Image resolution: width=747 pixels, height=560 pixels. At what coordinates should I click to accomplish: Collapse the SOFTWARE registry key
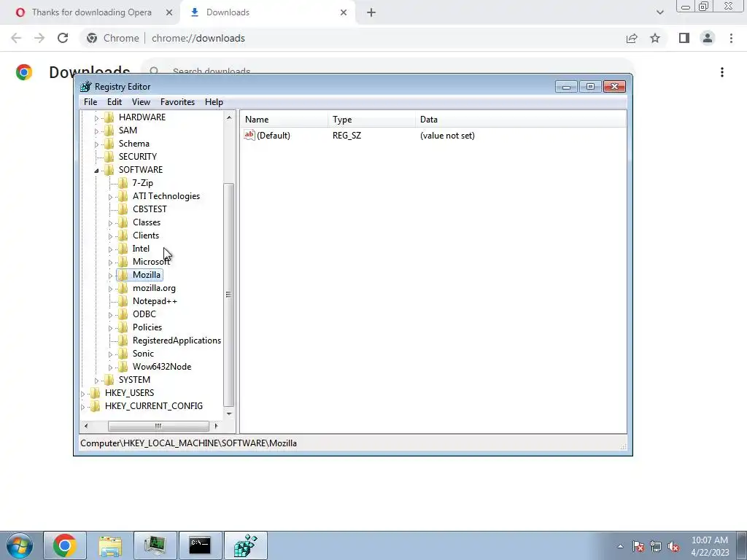96,171
